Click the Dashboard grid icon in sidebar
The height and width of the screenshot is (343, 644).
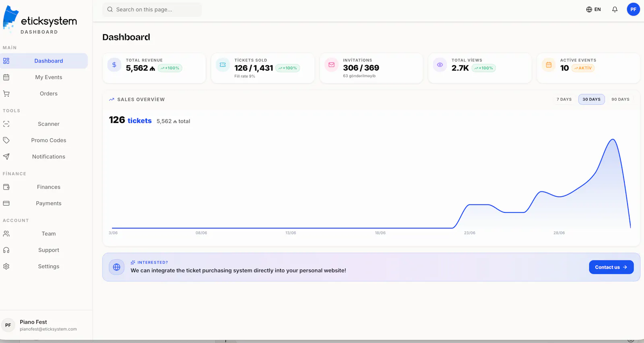point(6,61)
